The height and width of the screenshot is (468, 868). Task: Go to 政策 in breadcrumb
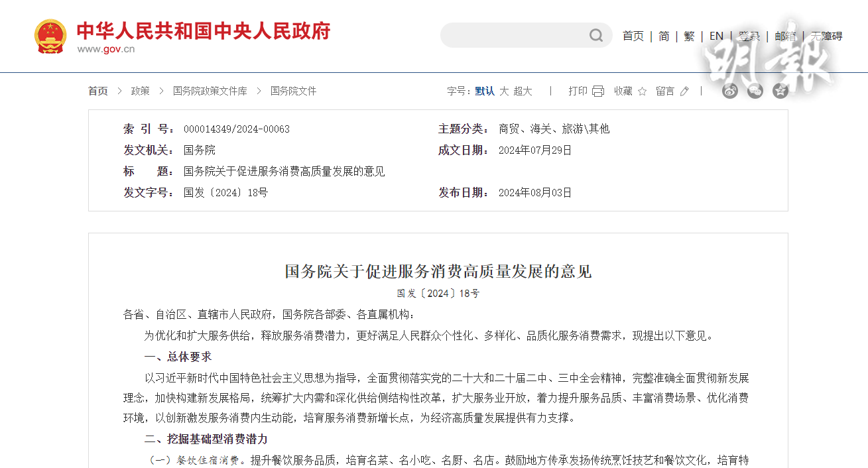pos(140,91)
